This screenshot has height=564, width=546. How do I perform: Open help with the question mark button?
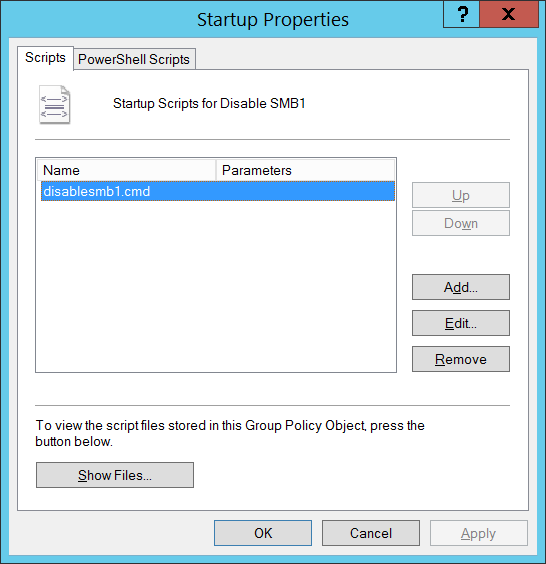[x=462, y=14]
